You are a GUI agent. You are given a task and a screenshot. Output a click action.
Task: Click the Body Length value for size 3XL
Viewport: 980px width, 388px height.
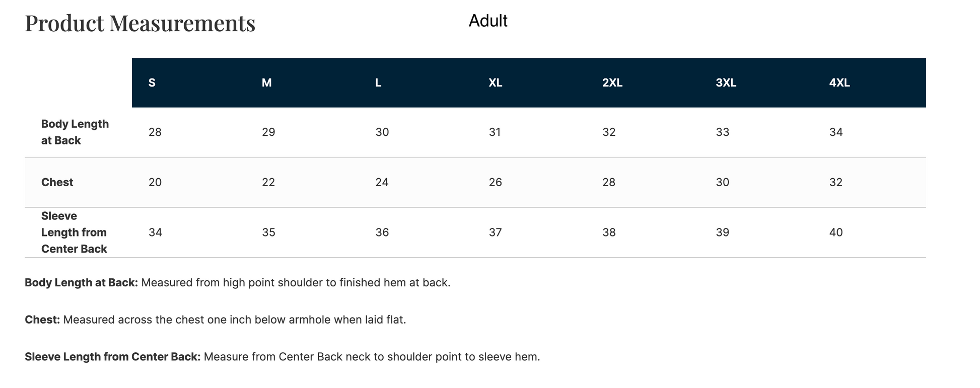722,132
